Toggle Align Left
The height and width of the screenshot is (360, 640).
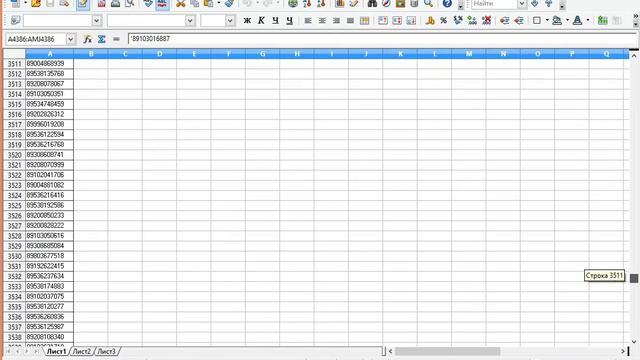[x=308, y=20]
